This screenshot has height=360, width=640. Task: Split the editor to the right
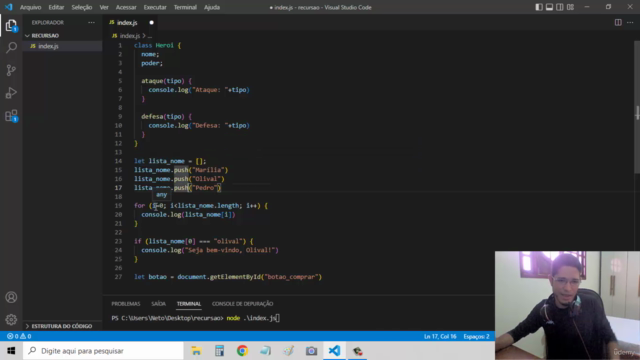(x=618, y=22)
